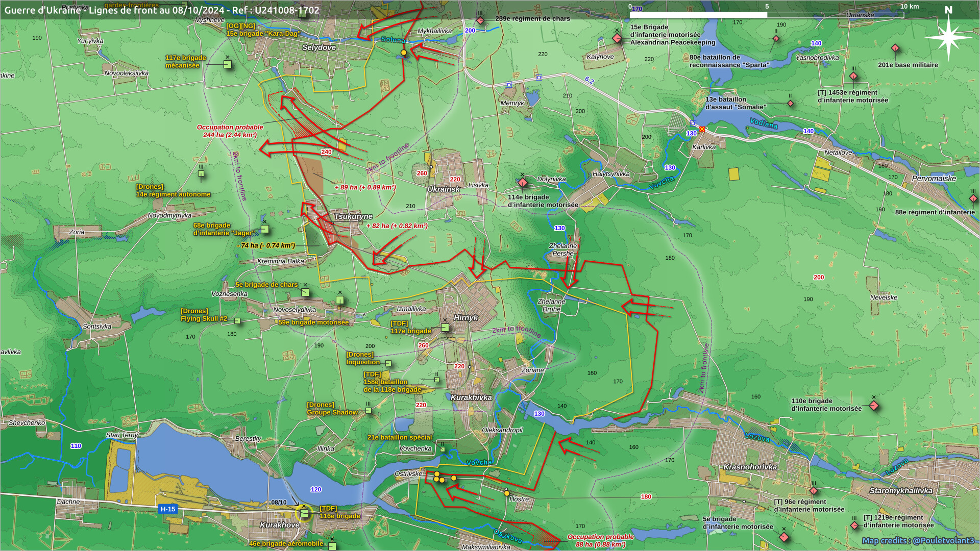Click the Flying Skull #2 drone marker

237,321
